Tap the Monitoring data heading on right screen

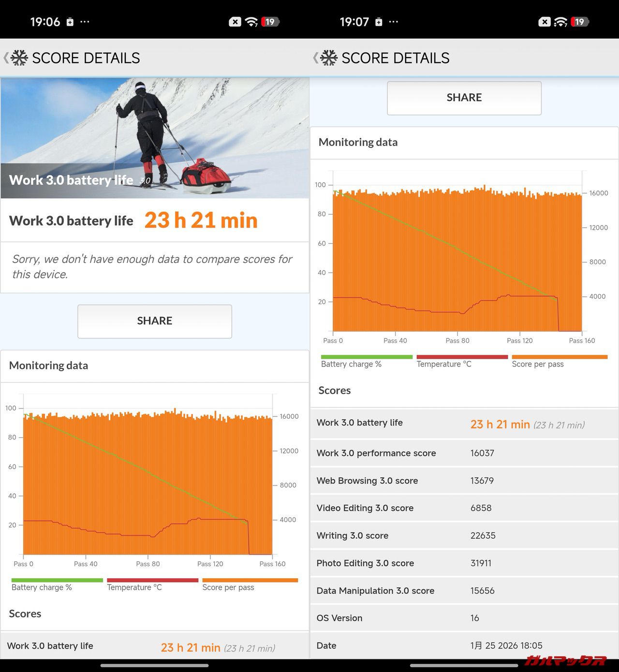point(358,142)
